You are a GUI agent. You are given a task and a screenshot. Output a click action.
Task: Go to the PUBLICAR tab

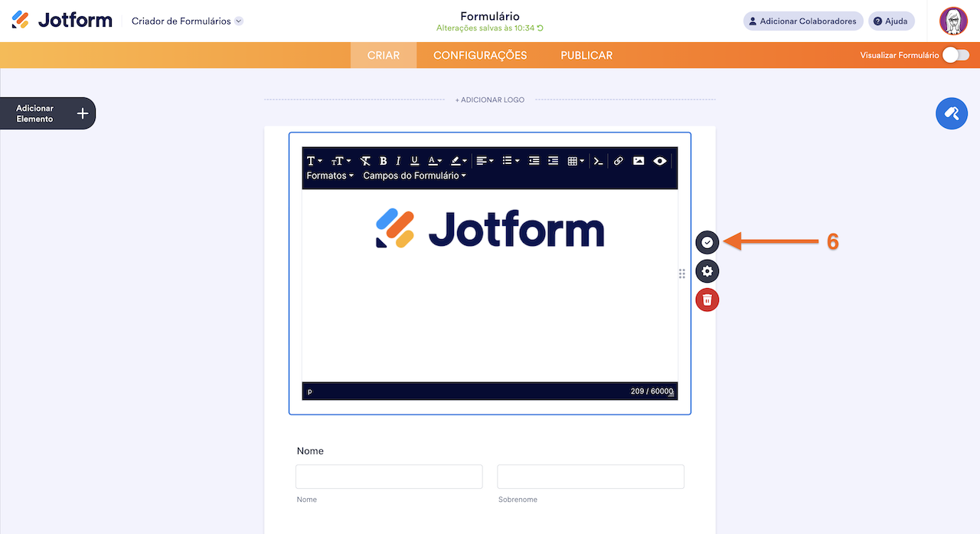(586, 55)
